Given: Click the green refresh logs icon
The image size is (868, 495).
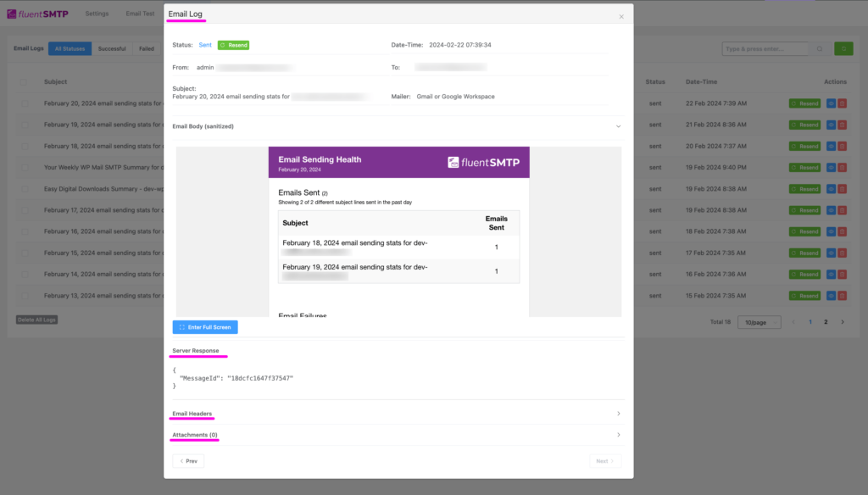Looking at the screenshot, I should click(x=843, y=48).
